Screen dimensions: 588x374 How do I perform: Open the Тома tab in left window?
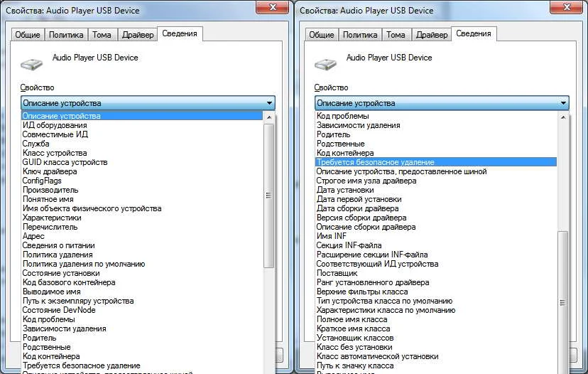(x=102, y=35)
